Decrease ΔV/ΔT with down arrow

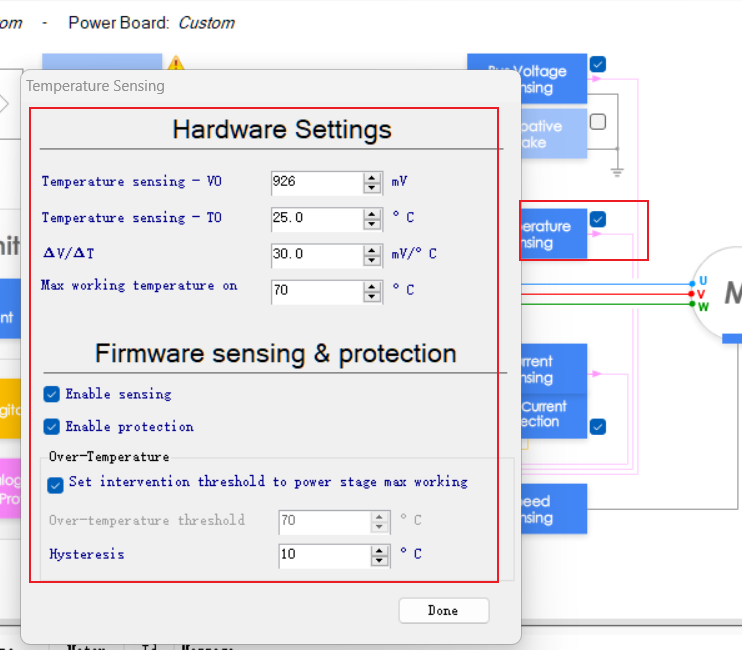(372, 261)
